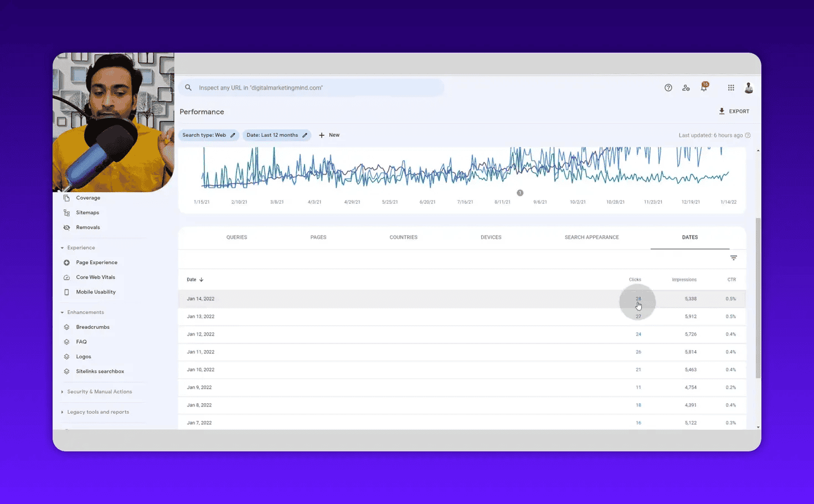
Task: Click the Export button
Action: [x=734, y=111]
